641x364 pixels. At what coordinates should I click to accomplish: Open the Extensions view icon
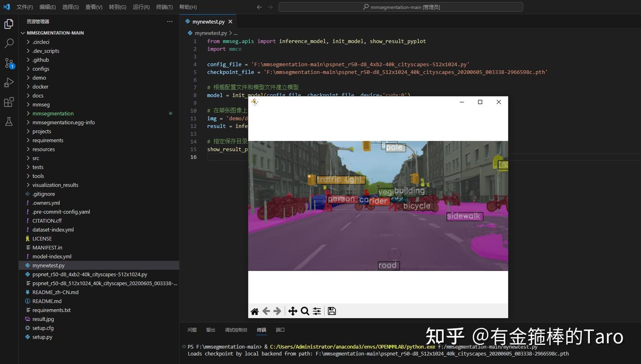[x=9, y=102]
